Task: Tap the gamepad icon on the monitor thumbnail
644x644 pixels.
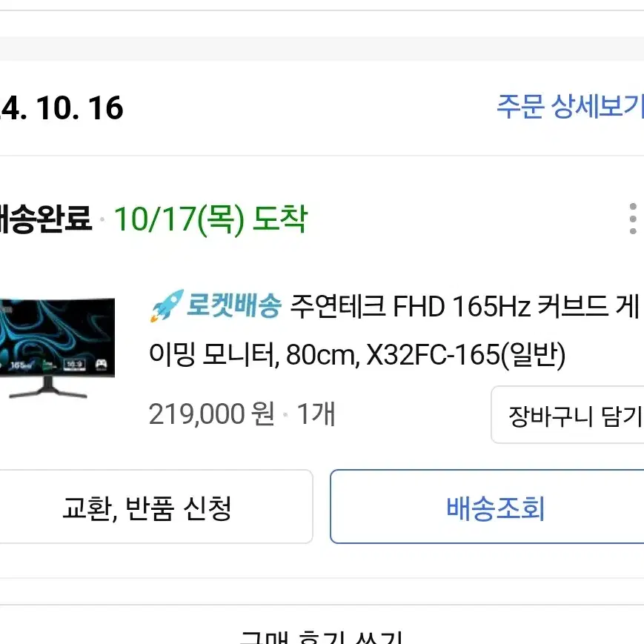Action: (101, 364)
